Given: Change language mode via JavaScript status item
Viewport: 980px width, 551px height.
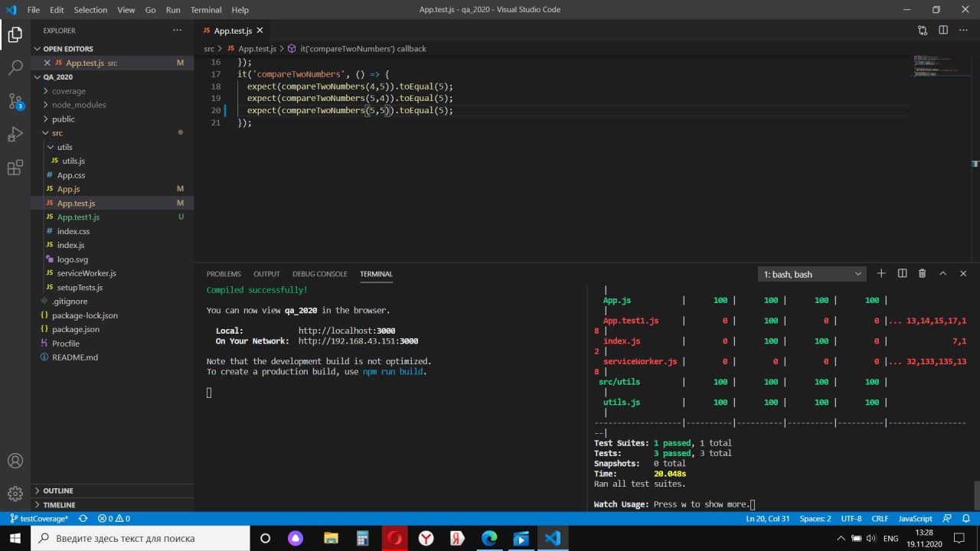Looking at the screenshot, I should [x=915, y=518].
